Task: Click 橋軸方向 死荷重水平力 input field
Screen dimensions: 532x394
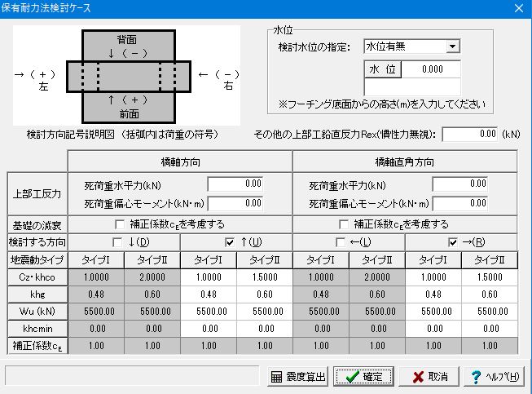Action: (x=235, y=184)
